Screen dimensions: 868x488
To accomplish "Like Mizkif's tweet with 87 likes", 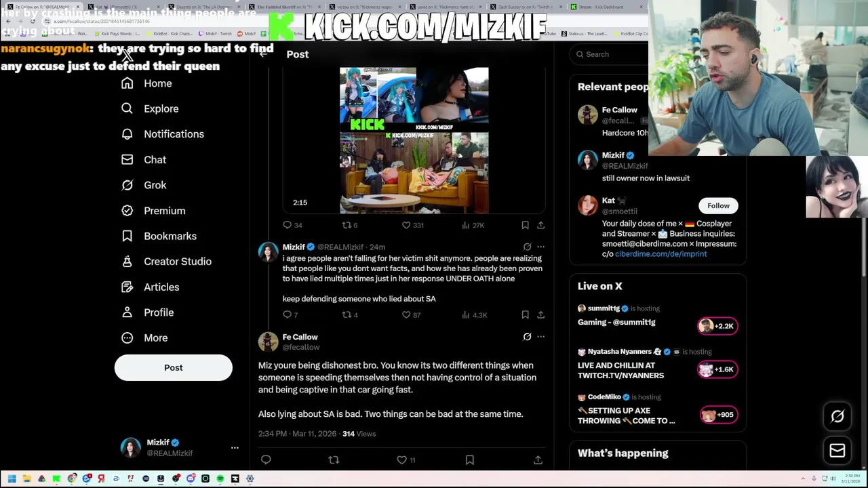I will pyautogui.click(x=411, y=314).
